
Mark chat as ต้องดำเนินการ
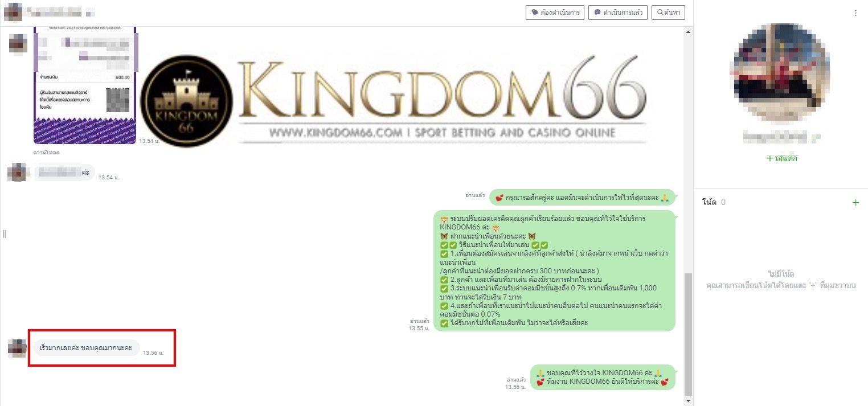click(x=555, y=12)
